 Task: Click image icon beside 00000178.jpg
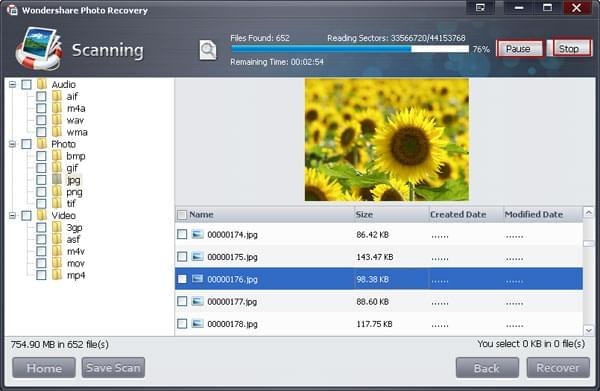[x=197, y=324]
